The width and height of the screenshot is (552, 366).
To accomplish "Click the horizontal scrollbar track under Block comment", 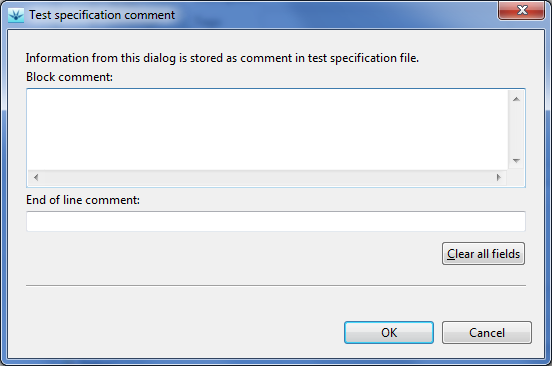I will (268, 178).
